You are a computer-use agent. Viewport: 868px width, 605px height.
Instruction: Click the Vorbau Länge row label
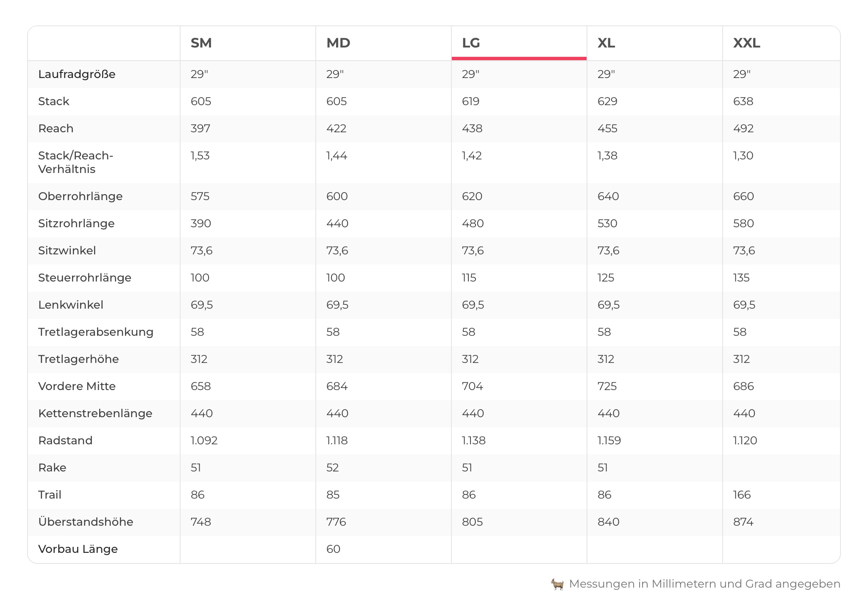pyautogui.click(x=78, y=549)
